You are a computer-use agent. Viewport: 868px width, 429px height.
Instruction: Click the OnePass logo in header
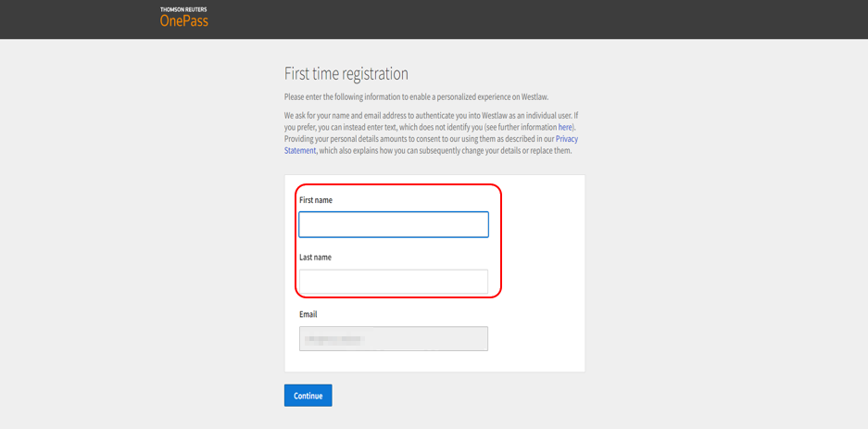click(x=183, y=21)
